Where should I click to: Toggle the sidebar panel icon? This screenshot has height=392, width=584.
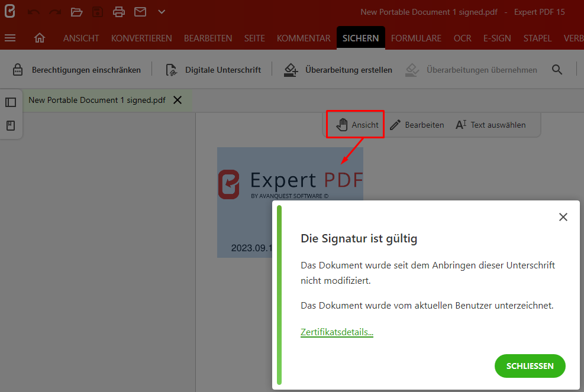11,102
